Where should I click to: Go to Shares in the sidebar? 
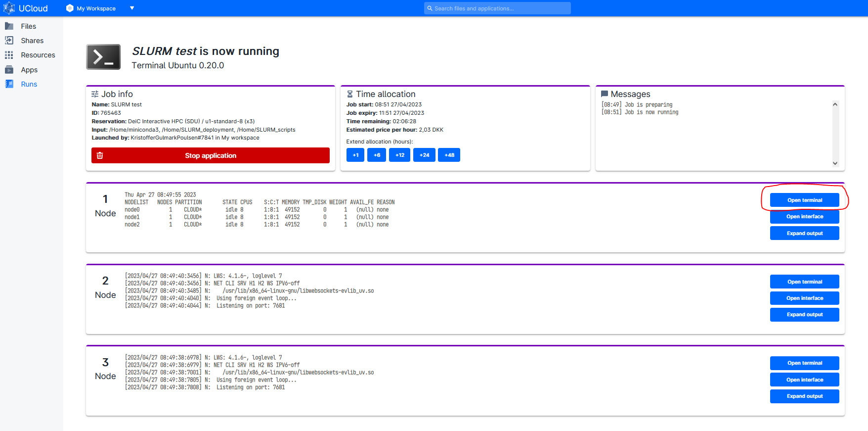32,41
